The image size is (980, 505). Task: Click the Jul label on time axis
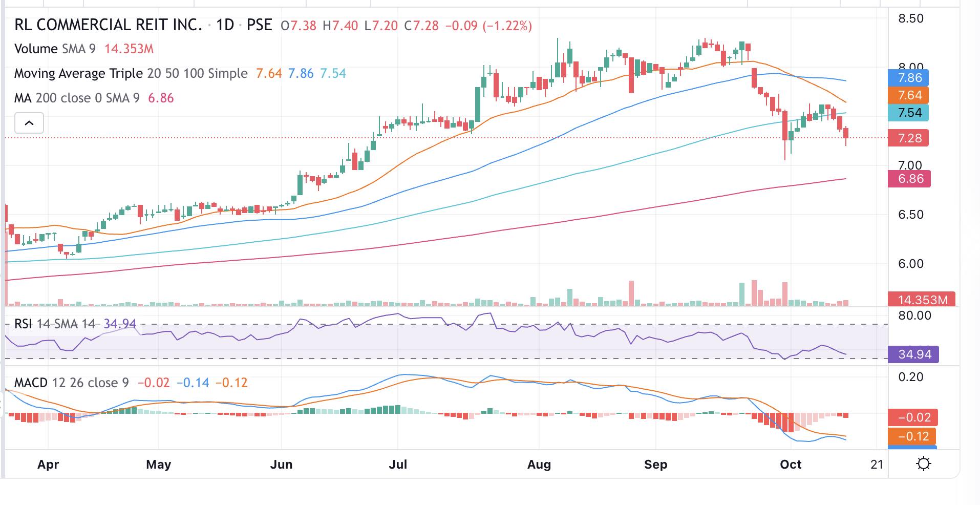click(398, 465)
